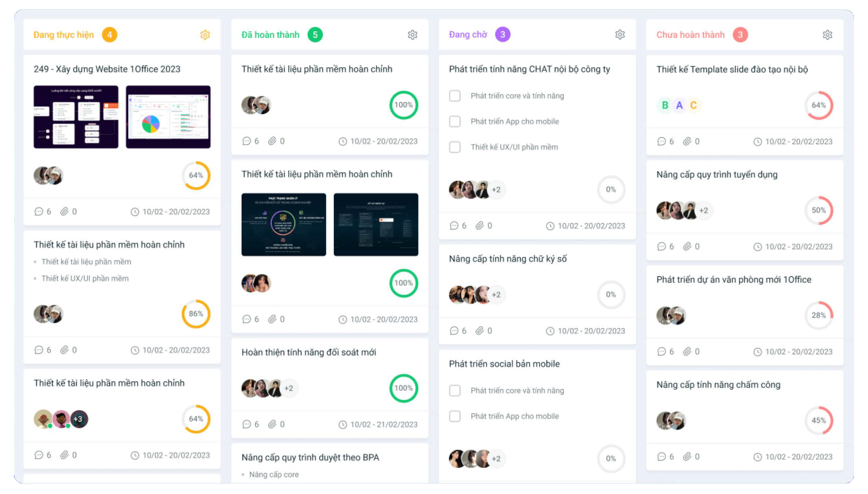
Task: Check Phát triển App cho mobile in CHAT card
Action: pyautogui.click(x=455, y=121)
